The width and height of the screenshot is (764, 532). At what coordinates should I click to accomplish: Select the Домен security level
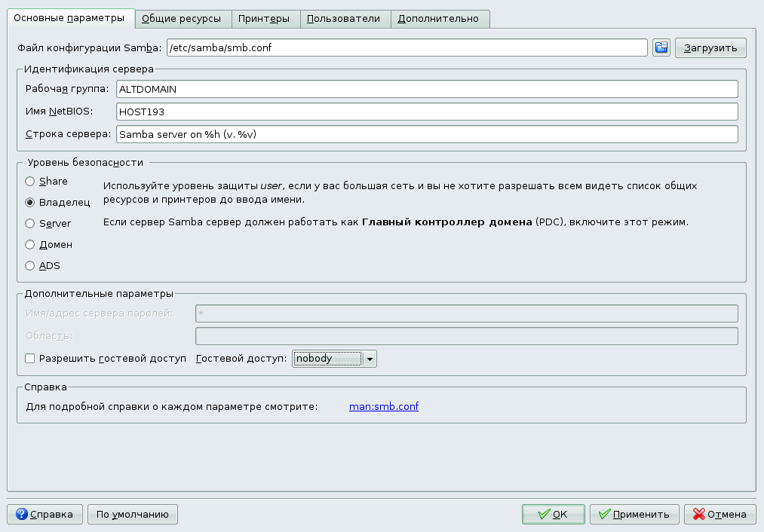click(x=29, y=244)
